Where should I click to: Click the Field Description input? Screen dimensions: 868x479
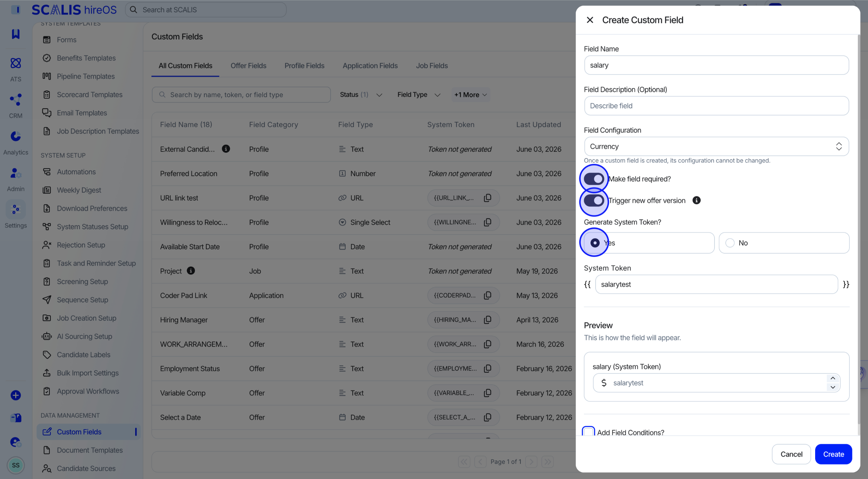[x=716, y=106]
